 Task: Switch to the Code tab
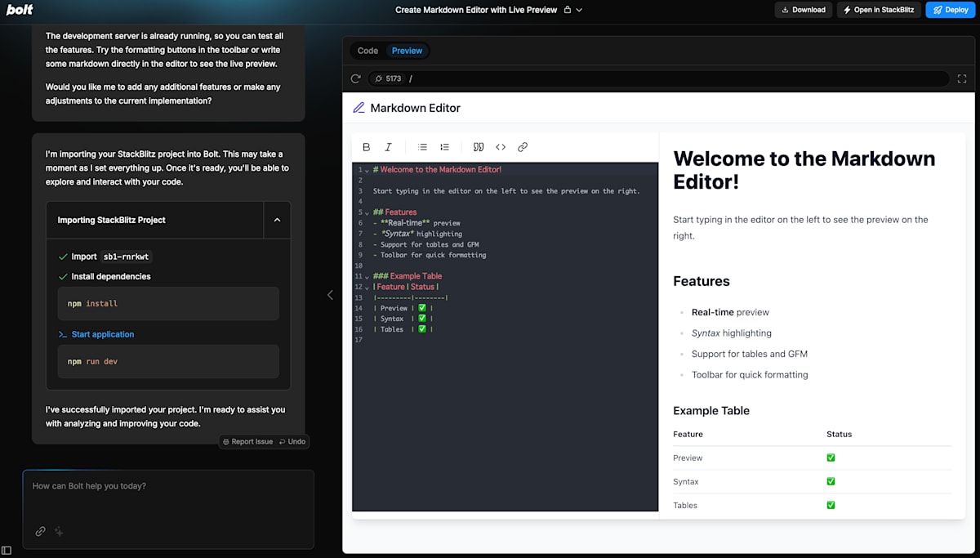(x=368, y=51)
